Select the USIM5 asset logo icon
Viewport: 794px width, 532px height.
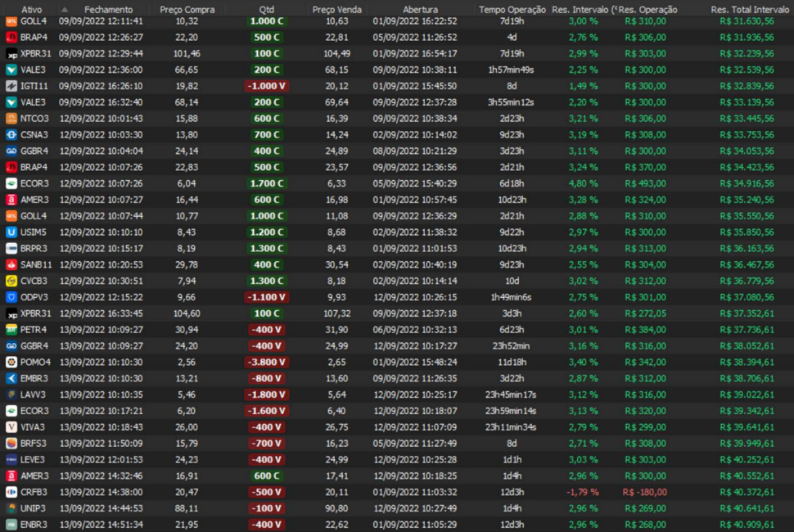pos(11,232)
